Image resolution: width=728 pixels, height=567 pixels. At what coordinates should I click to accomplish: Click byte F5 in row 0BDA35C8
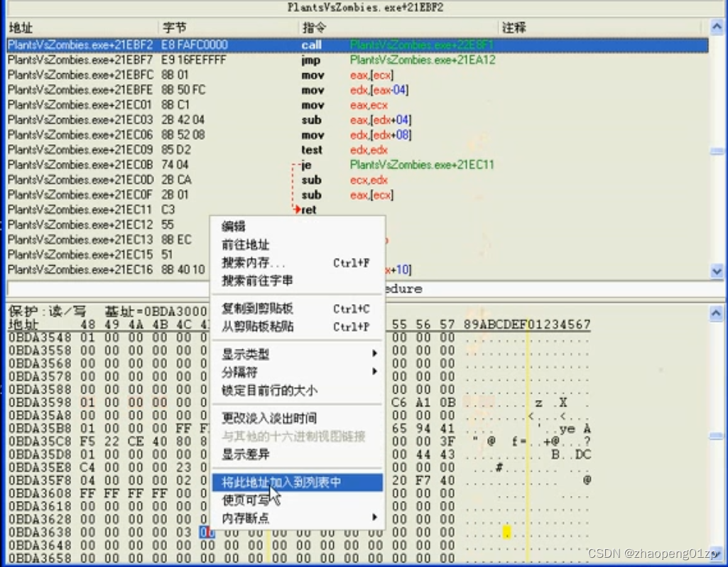87,441
